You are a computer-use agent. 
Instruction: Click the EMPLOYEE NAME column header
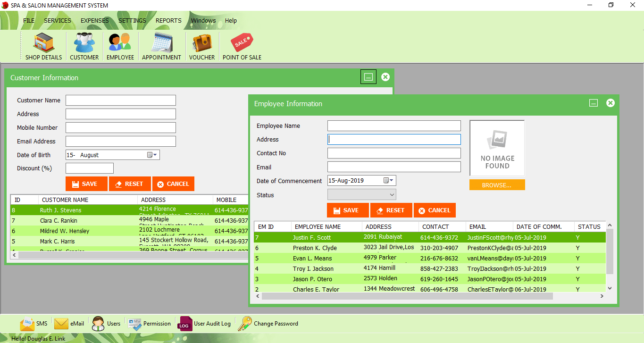[x=326, y=226]
